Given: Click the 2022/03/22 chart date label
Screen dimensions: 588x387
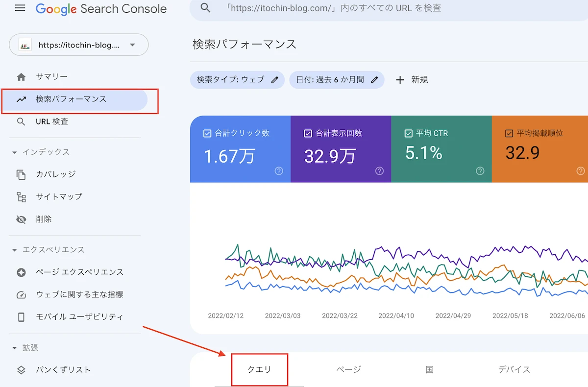Looking at the screenshot, I should coord(340,315).
